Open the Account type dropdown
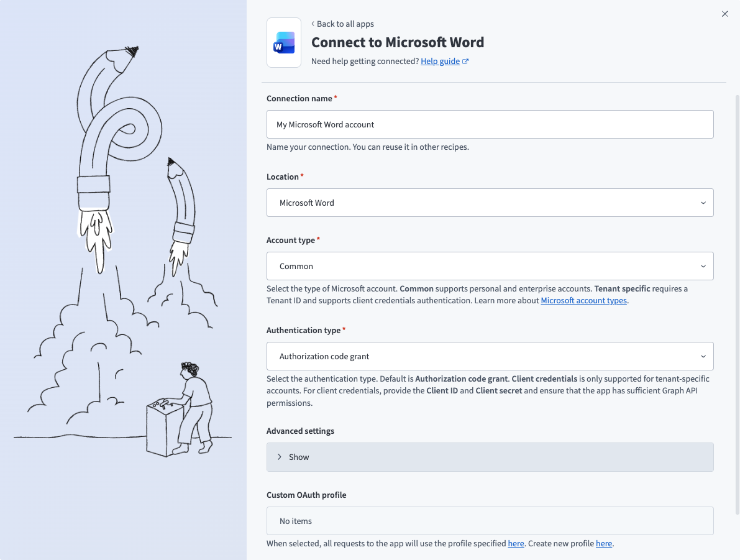740x560 pixels. tap(490, 266)
